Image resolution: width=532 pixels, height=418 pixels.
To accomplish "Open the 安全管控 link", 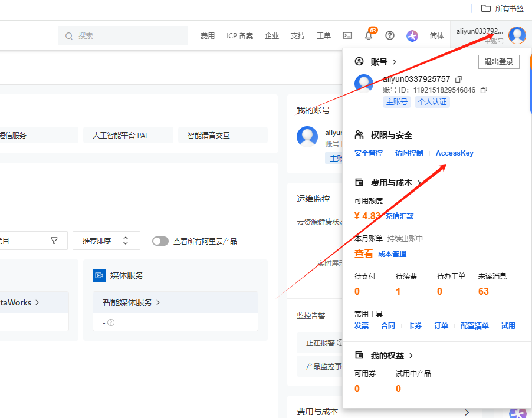I will [x=369, y=153].
